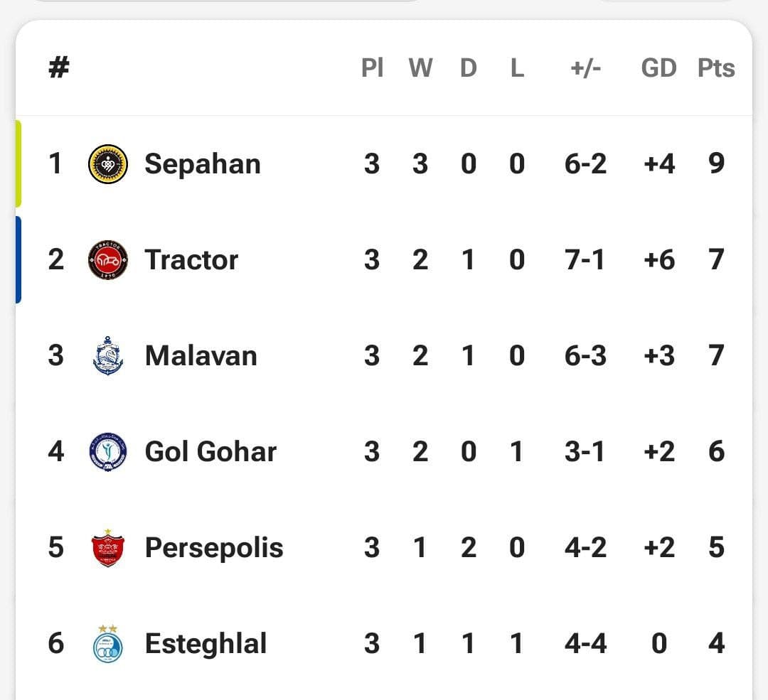
Task: Click the # rank column header
Action: (59, 68)
